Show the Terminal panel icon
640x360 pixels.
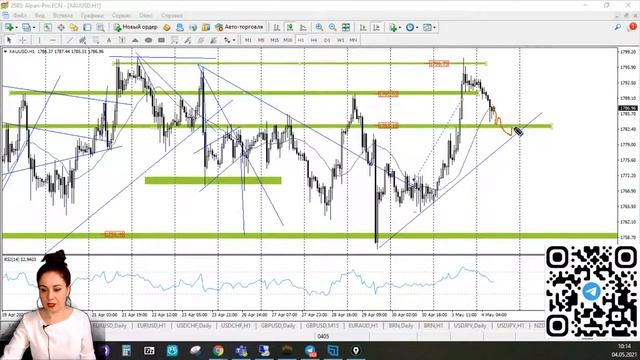pos(87,27)
